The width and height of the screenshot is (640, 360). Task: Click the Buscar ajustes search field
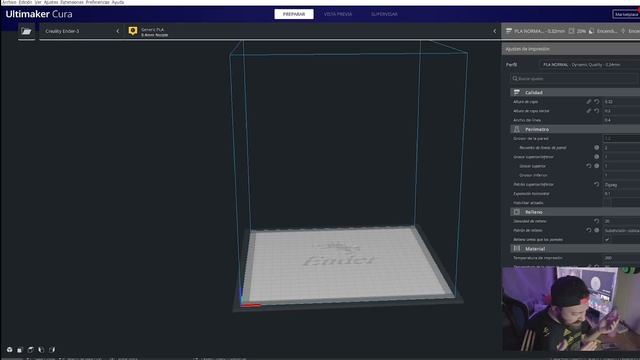click(575, 78)
